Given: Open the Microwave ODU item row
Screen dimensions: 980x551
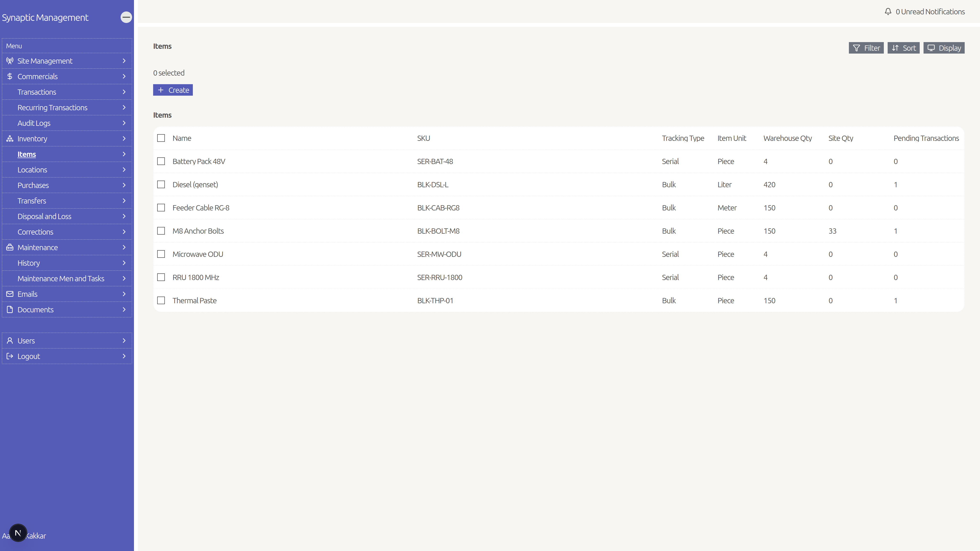Looking at the screenshot, I should [x=558, y=254].
